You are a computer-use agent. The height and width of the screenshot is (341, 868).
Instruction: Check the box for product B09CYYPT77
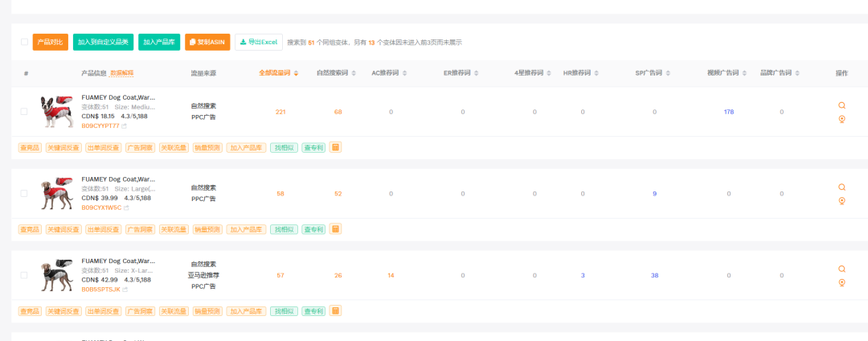pos(24,112)
